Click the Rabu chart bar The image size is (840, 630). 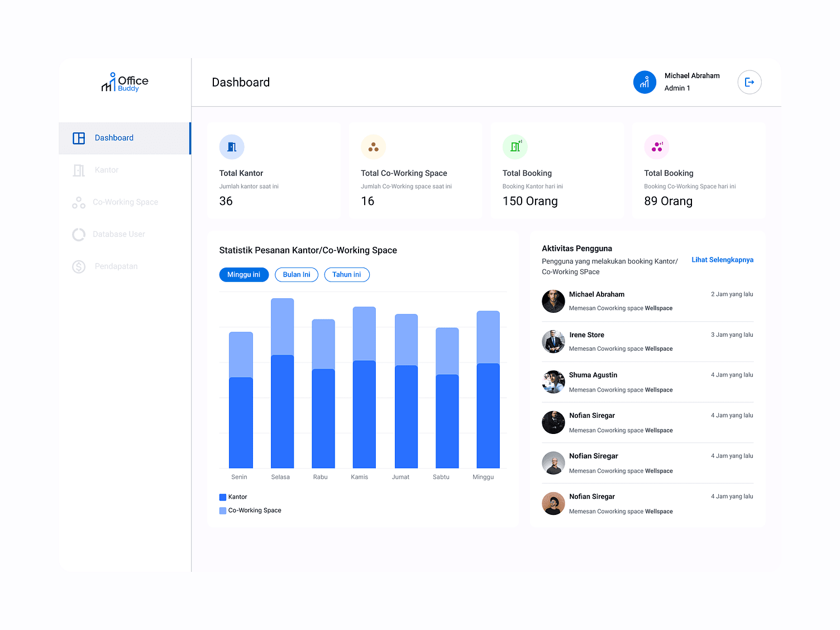[x=323, y=394]
